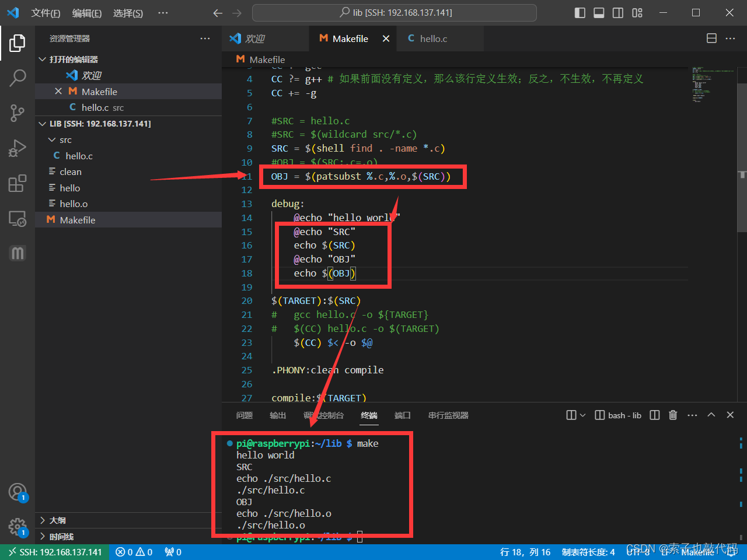Click the forwarded ports status item
Image resolution: width=747 pixels, height=560 pixels.
click(173, 552)
